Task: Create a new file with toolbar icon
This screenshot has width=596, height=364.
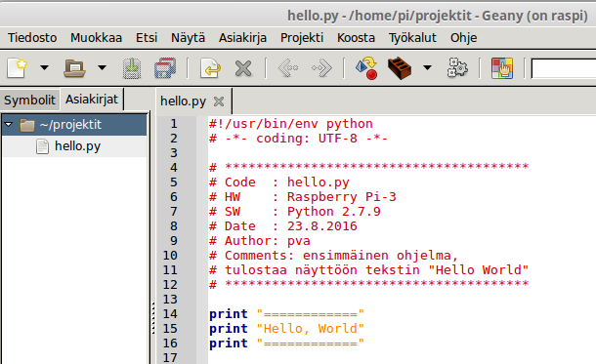Action: pos(18,68)
